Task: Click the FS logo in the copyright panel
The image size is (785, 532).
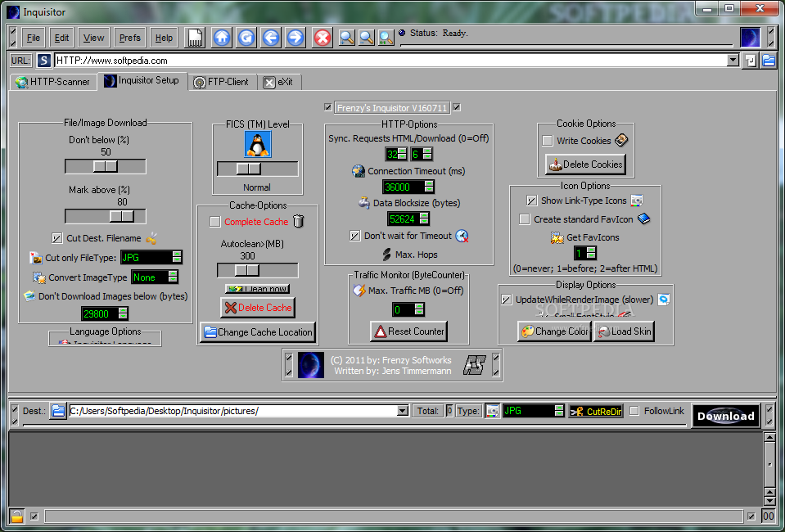Action: point(474,365)
